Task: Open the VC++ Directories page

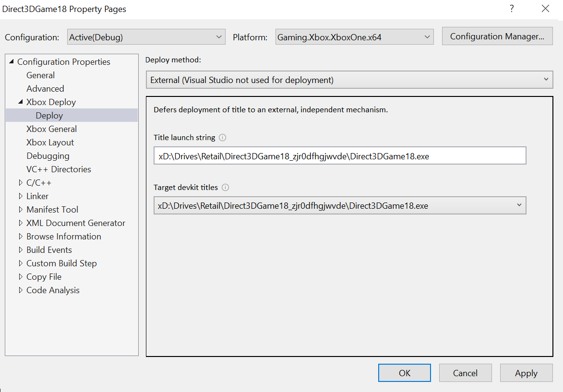Action: [x=59, y=169]
